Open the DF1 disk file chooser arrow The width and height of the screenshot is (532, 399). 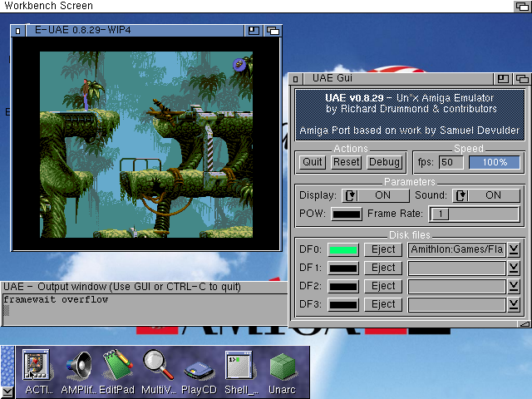(514, 268)
